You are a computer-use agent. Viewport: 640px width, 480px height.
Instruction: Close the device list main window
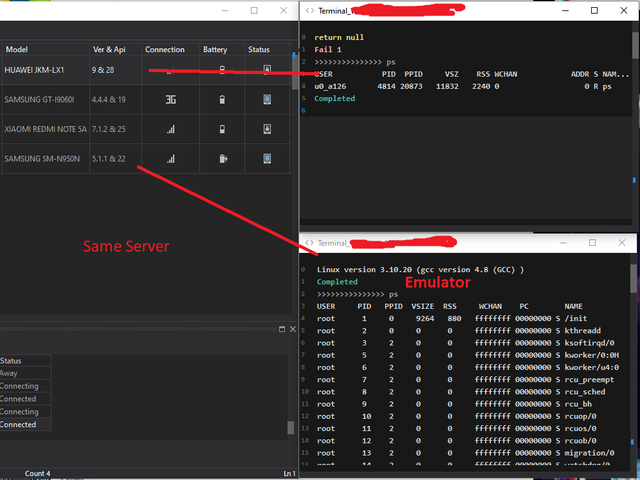[283, 11]
